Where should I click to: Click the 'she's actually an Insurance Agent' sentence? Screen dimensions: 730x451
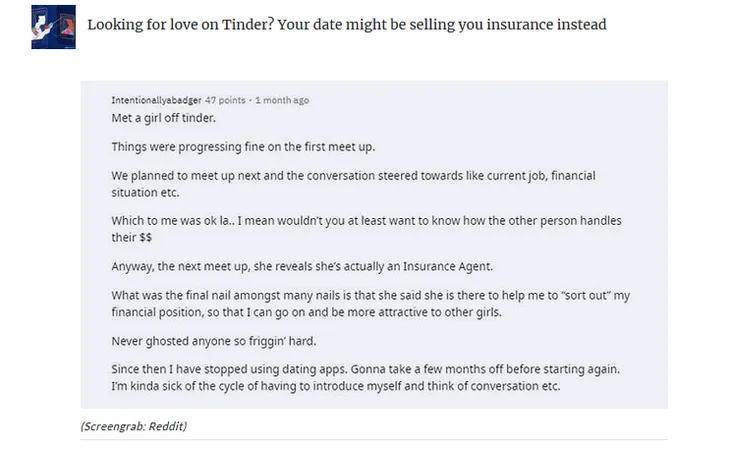(x=302, y=267)
